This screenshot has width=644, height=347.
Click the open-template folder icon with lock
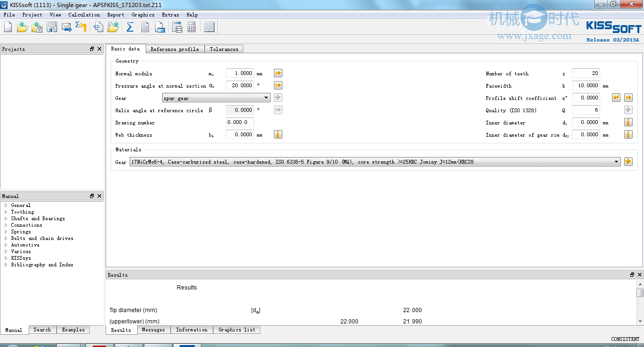pos(37,27)
